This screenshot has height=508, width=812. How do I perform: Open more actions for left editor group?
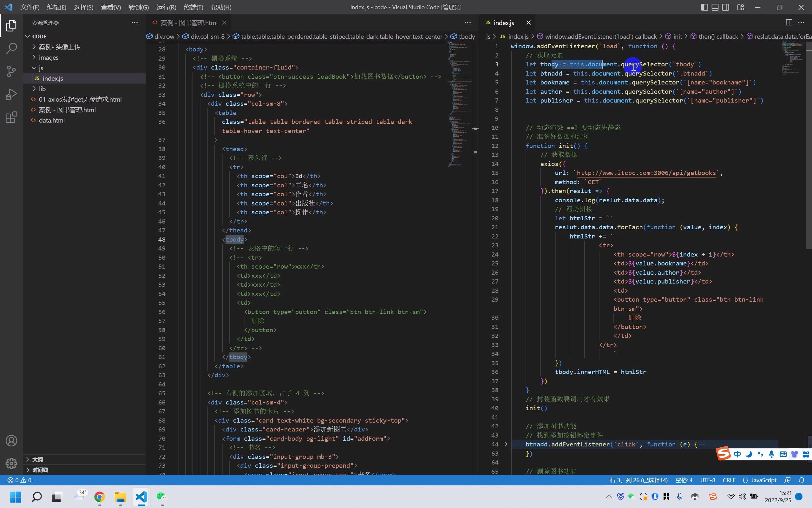(468, 23)
